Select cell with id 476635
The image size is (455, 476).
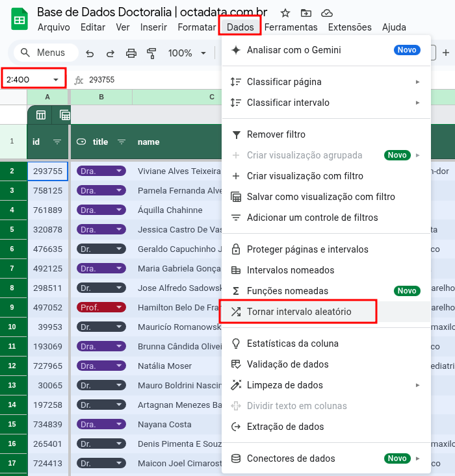pos(47,249)
